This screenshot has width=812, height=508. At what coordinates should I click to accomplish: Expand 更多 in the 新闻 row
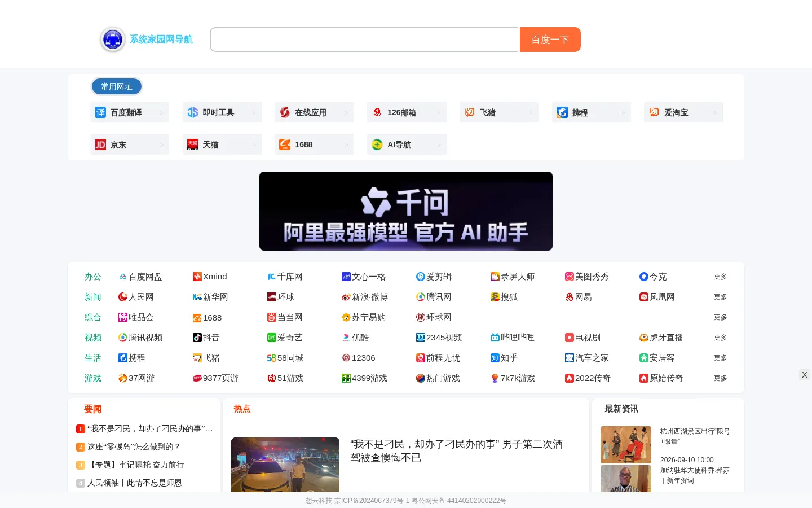pos(721,297)
